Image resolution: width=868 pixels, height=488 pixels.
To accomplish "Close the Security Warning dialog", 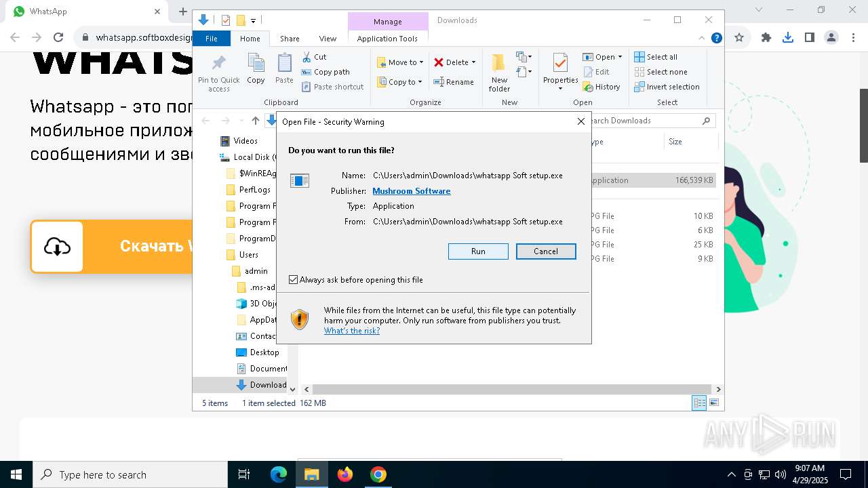I will click(x=580, y=121).
